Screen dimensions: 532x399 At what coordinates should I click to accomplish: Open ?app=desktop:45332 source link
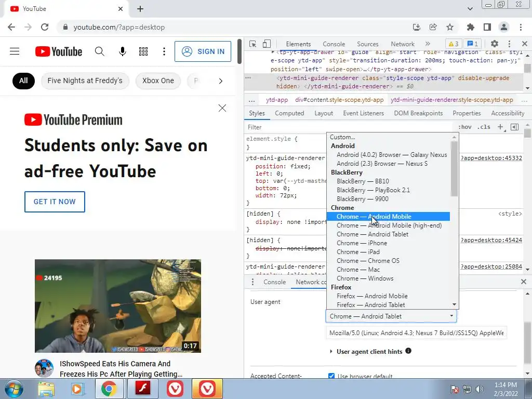pyautogui.click(x=491, y=158)
